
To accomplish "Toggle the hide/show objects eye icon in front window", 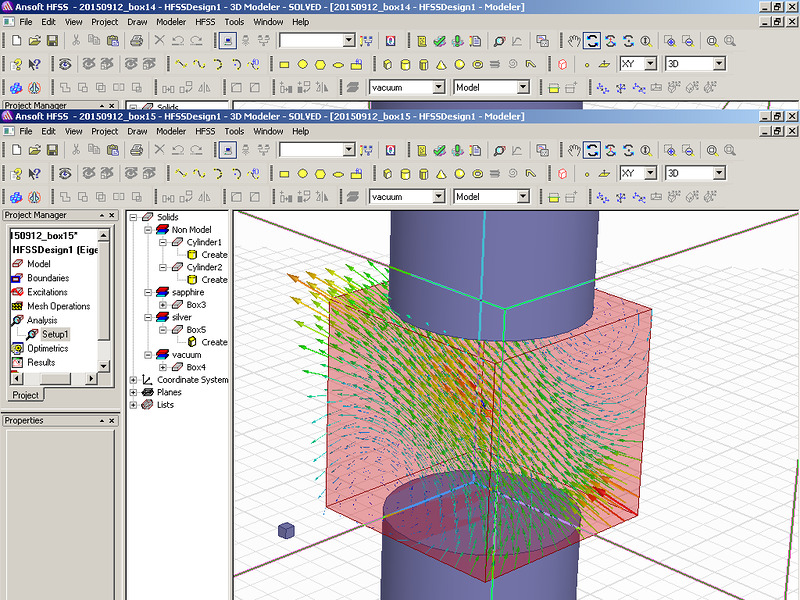I will point(66,173).
